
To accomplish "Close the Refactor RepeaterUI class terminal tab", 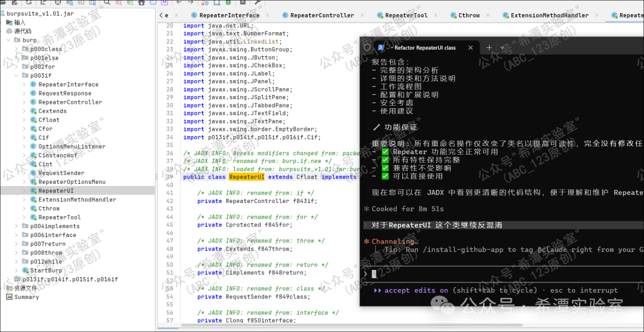I will tap(471, 48).
